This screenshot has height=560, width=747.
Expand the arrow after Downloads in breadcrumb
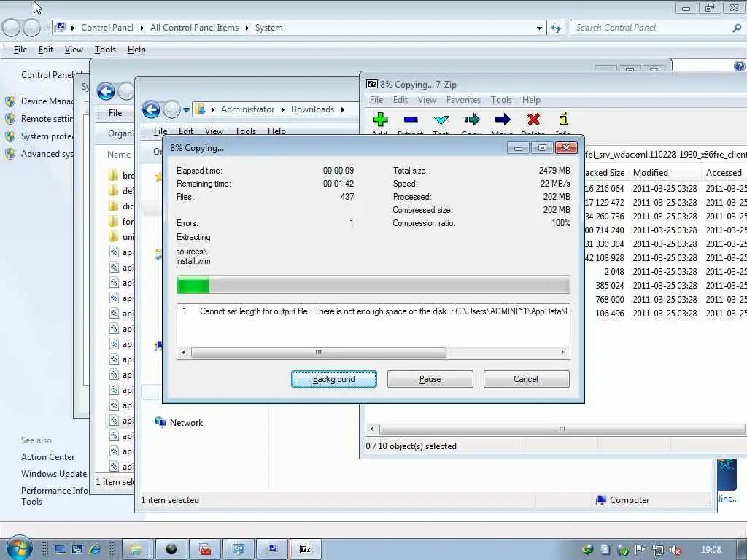[343, 109]
